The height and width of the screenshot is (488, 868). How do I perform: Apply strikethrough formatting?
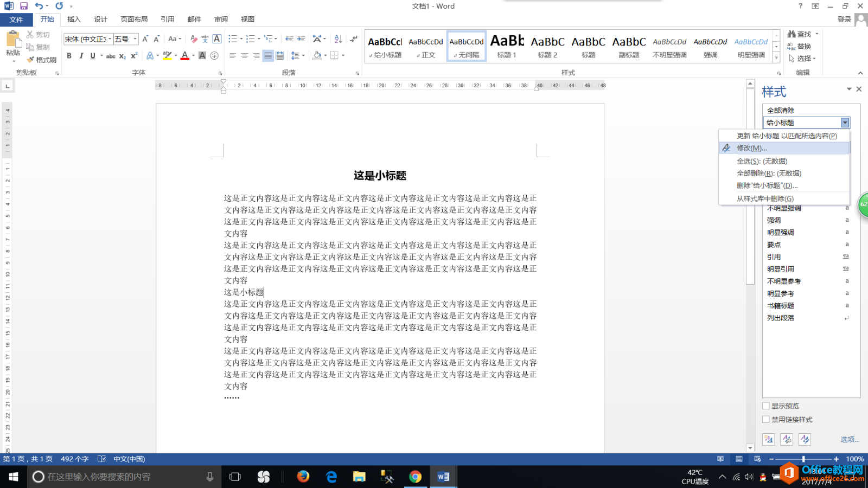coord(111,55)
